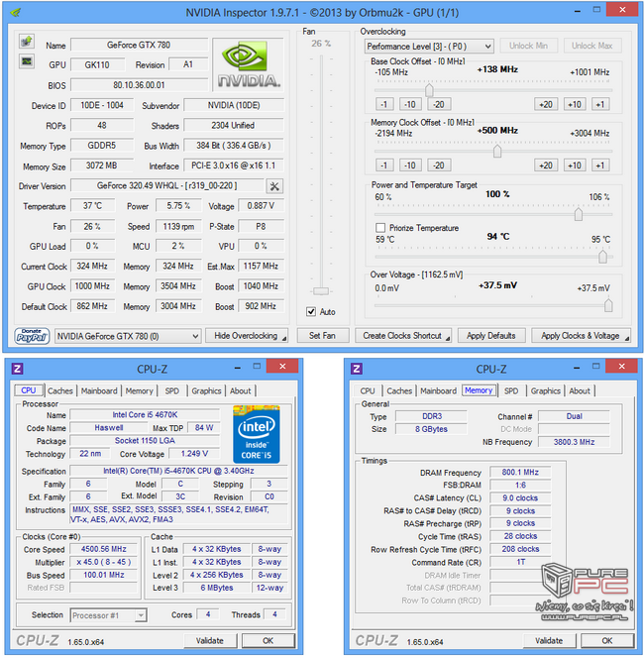Image resolution: width=644 pixels, height=658 pixels.
Task: Click the screenshot upload icon beside GPU Name
Action: coord(27,44)
